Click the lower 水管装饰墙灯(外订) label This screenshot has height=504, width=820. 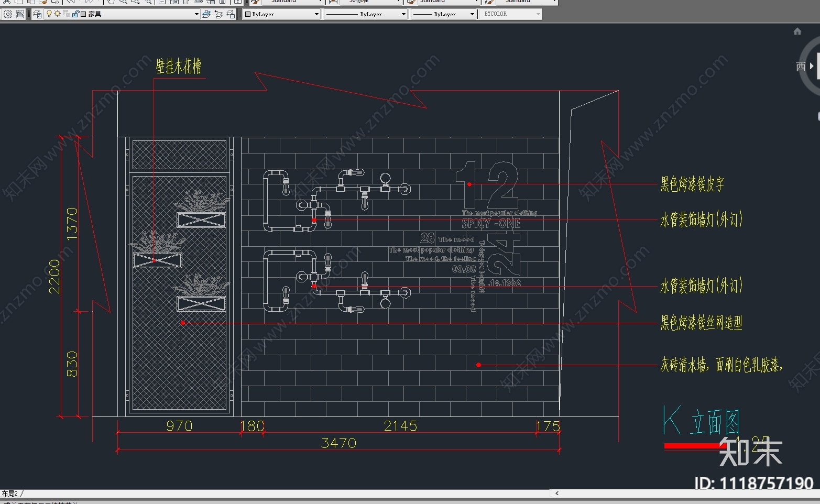tap(702, 286)
